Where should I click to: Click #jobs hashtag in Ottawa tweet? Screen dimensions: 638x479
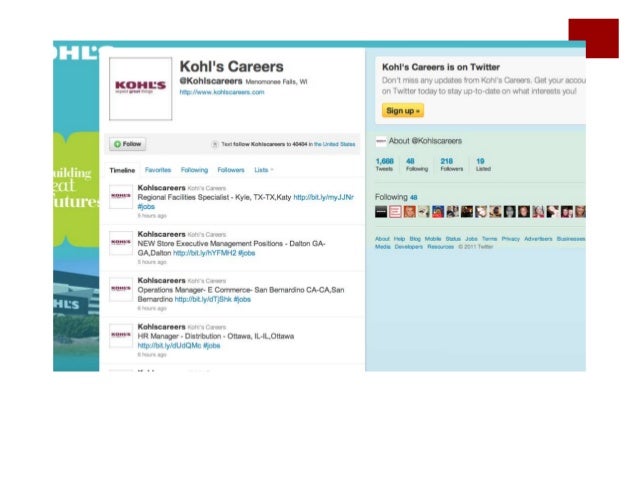(x=212, y=346)
